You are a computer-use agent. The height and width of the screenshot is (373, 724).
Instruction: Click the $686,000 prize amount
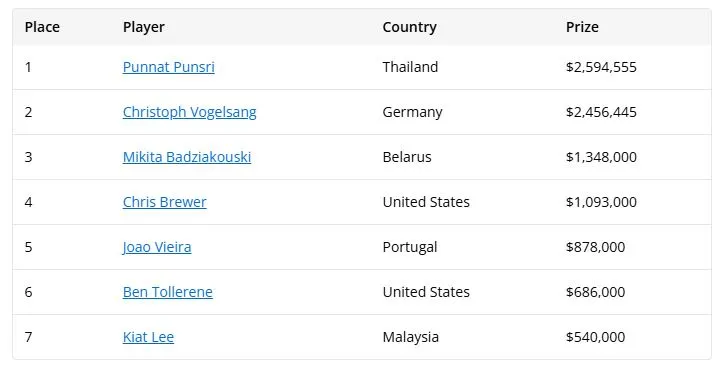click(x=596, y=292)
